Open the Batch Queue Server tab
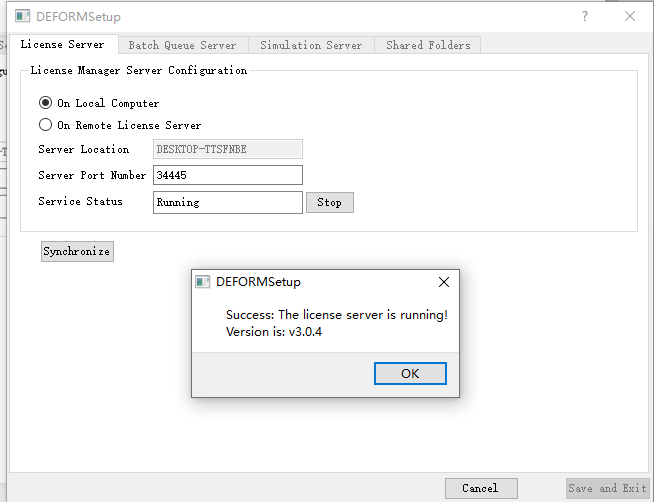This screenshot has width=654, height=502. [182, 45]
